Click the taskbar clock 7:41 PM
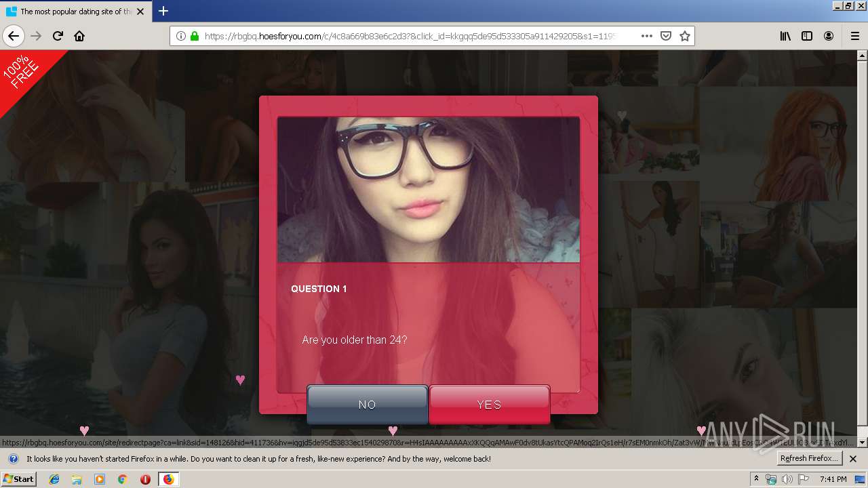Screen dimensions: 868x488 click(x=833, y=479)
